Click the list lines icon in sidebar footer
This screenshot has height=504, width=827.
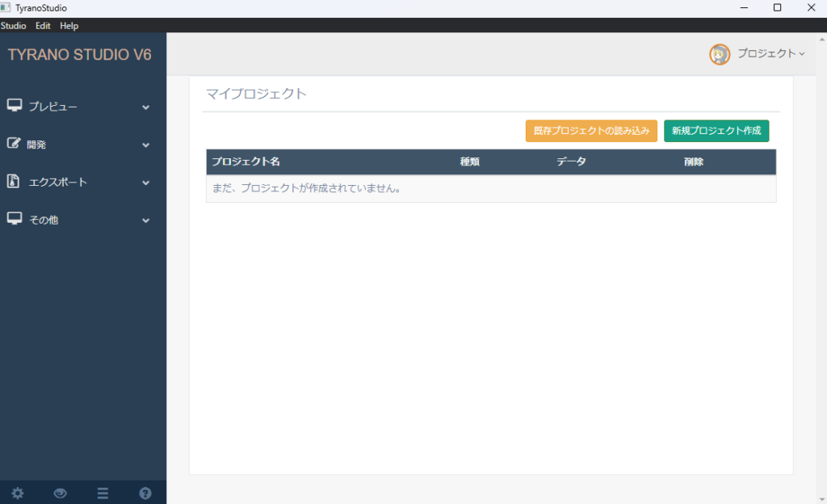click(x=103, y=493)
